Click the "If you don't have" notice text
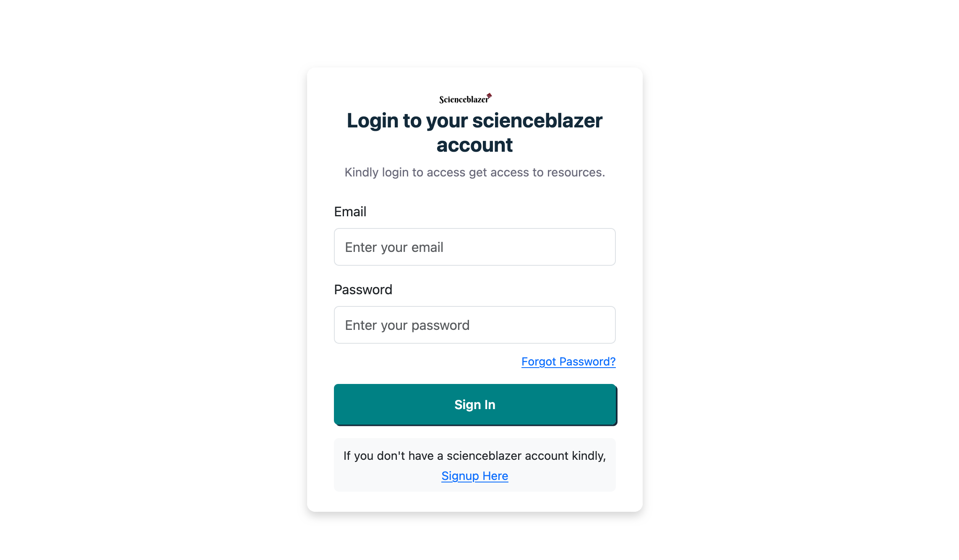959x560 pixels. click(474, 456)
